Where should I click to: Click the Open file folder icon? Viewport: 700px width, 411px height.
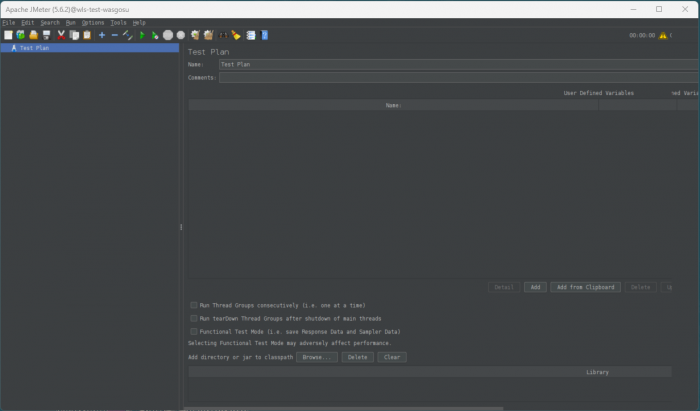(33, 35)
